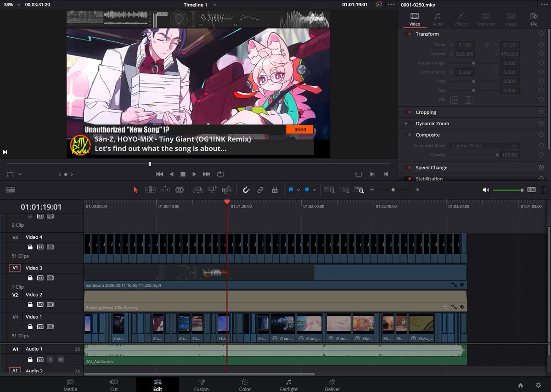Open the flag color dropdown arrow
Image resolution: width=551 pixels, height=392 pixels.
pyautogui.click(x=298, y=190)
